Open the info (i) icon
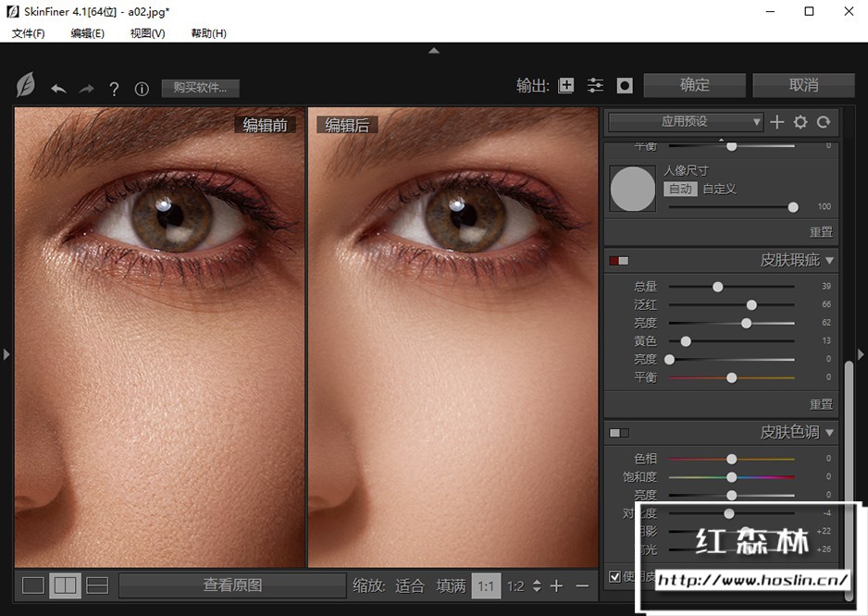Screen dimensions: 868x616 pyautogui.click(x=142, y=89)
